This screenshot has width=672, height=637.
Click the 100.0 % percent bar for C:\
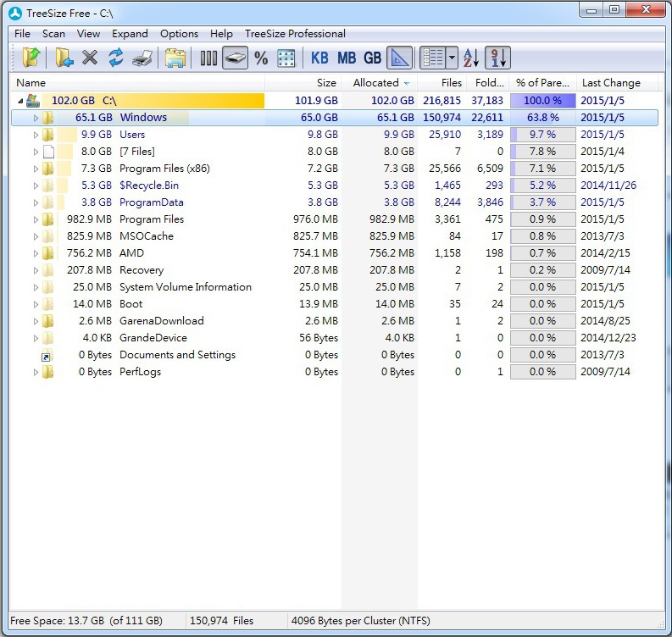[x=542, y=101]
